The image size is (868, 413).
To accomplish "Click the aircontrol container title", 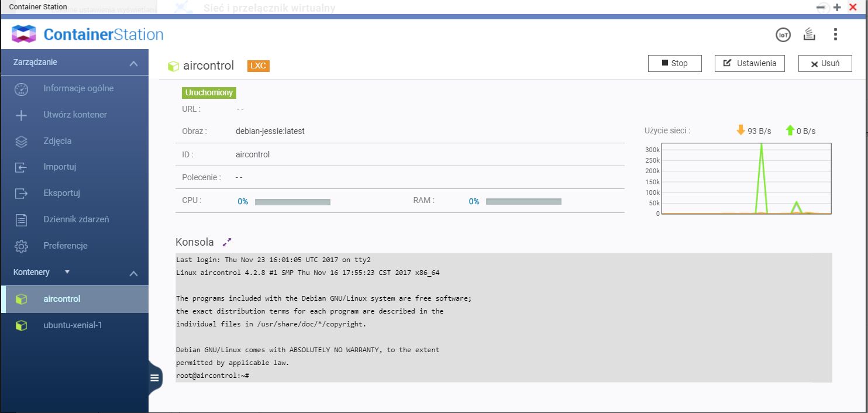I will tap(208, 66).
